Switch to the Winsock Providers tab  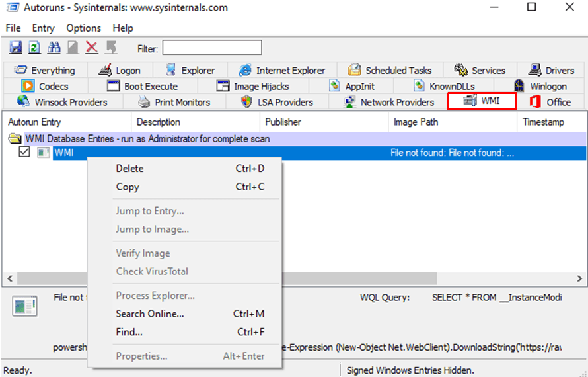point(63,102)
